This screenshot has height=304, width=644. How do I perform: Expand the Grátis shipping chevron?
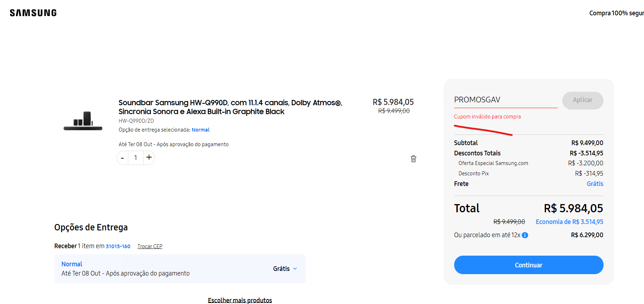[x=295, y=269]
